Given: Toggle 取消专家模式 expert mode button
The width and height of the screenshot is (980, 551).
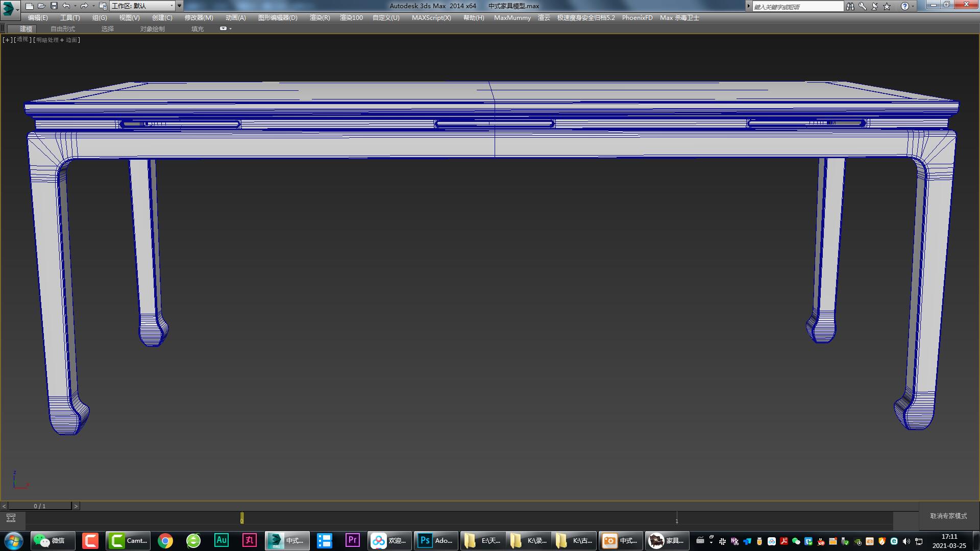Looking at the screenshot, I should pos(948,516).
